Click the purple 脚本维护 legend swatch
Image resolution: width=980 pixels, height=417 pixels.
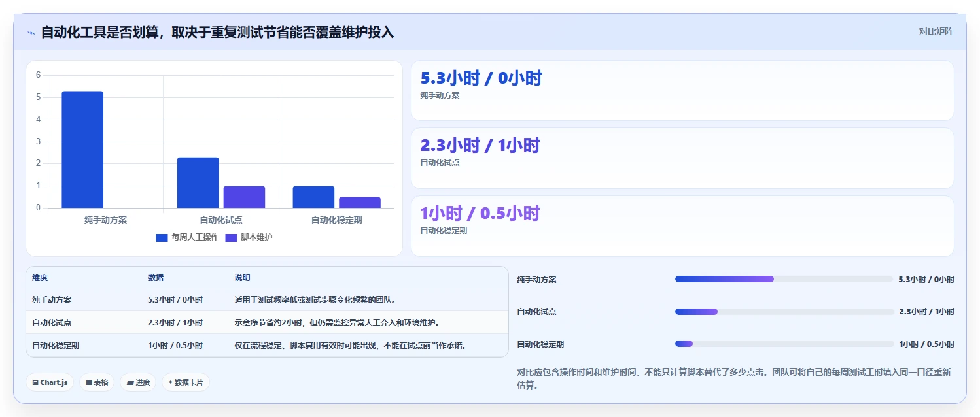point(231,237)
